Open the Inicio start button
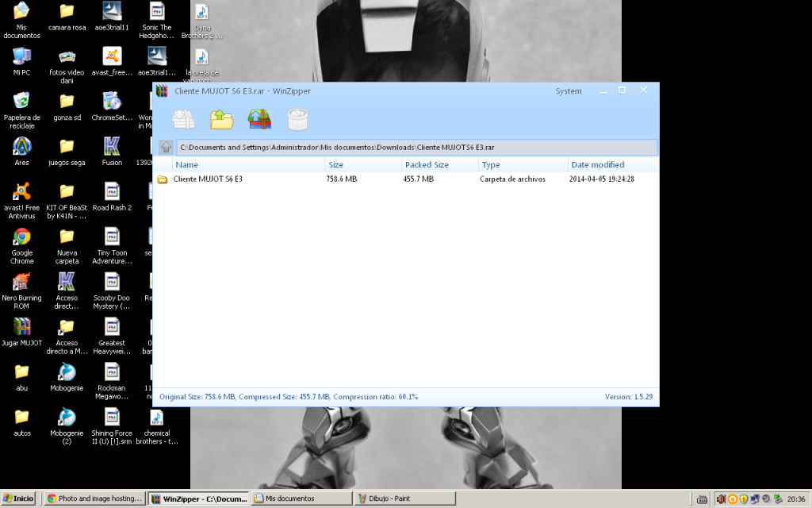 (x=18, y=498)
